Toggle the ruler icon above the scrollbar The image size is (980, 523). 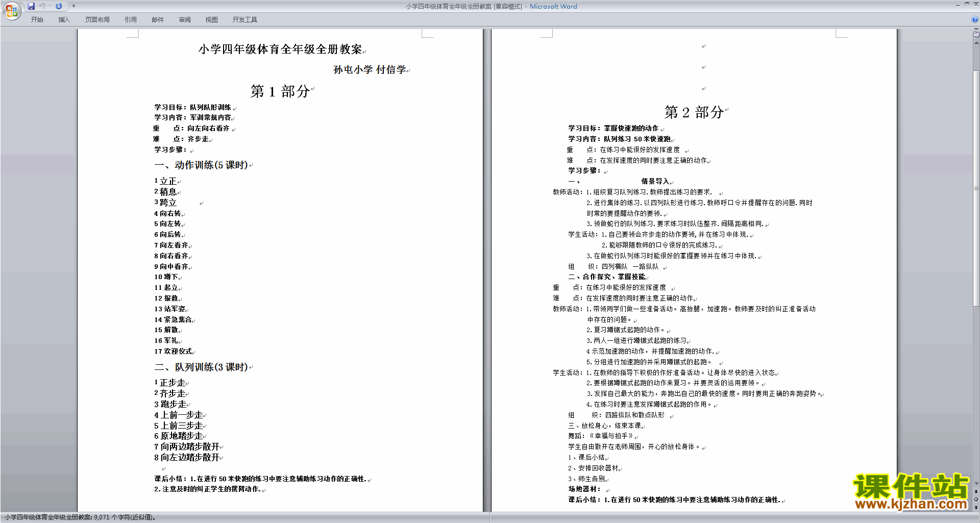pyautogui.click(x=976, y=34)
